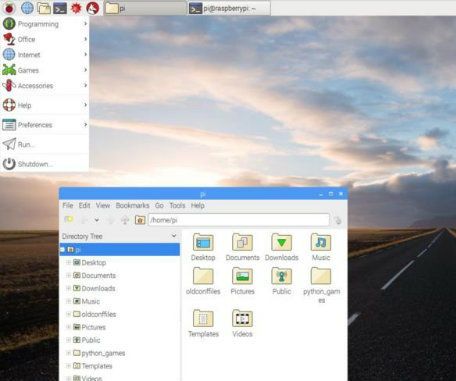This screenshot has height=381, width=456.
Task: Open Wolfram from the taskbar launcher
Action: [92, 8]
